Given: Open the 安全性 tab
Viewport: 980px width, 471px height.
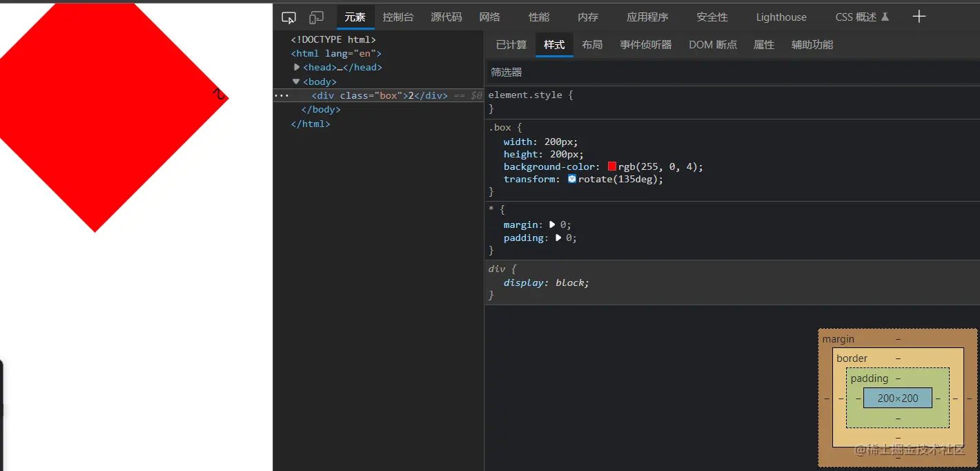Looking at the screenshot, I should click(712, 17).
